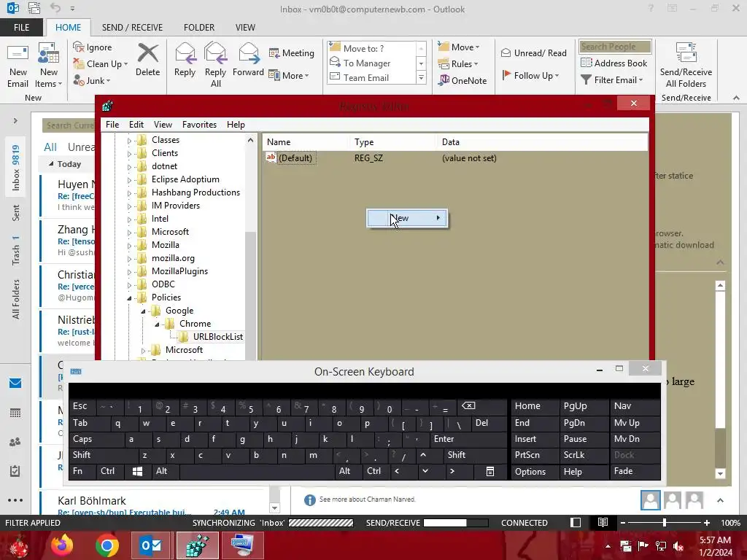The image size is (747, 560).
Task: Click the zoom in plus button
Action: pos(707,522)
